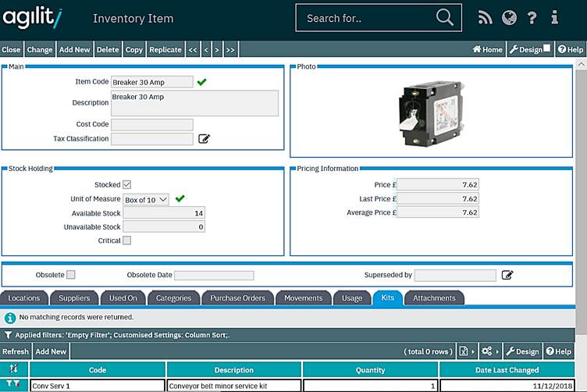Screen dimensions: 587x392
Task: Toggle the Stocked checkbox
Action: click(127, 185)
